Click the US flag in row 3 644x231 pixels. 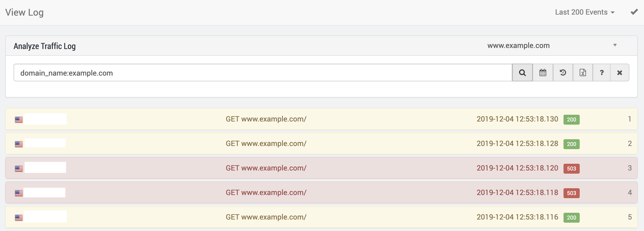[x=19, y=169]
